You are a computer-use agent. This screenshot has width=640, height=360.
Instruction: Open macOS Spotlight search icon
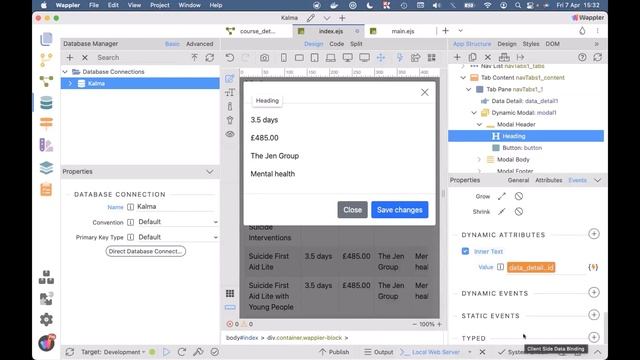tap(518, 5)
